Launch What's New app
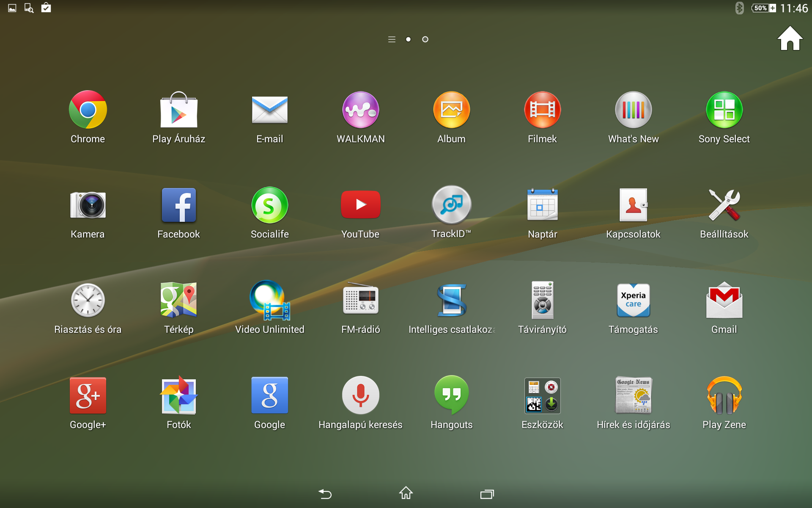Viewport: 812px width, 508px height. coord(634,110)
